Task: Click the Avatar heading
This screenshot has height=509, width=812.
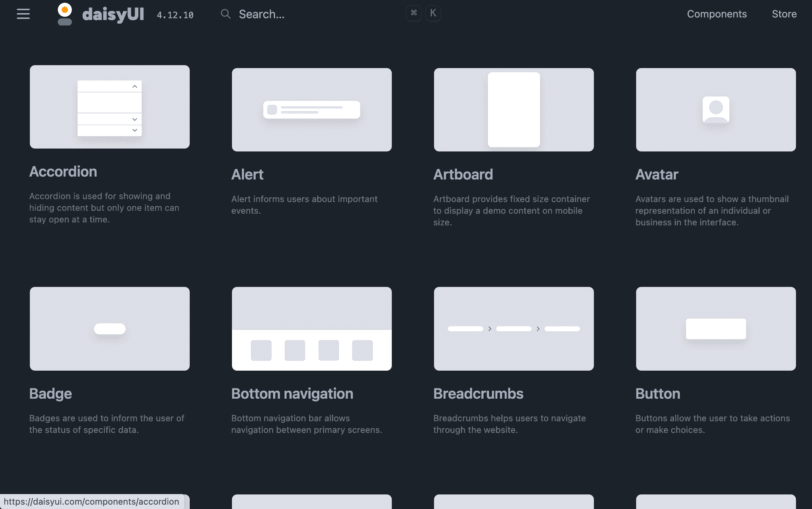Action: (x=657, y=175)
